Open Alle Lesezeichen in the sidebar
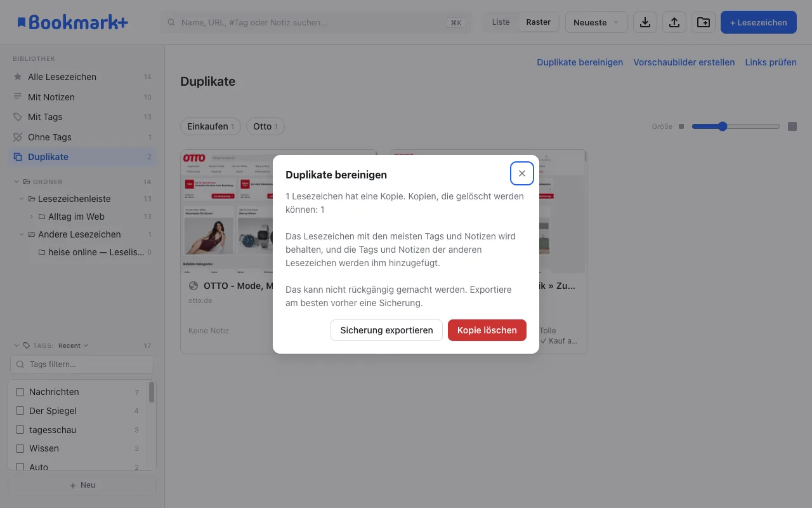Screen dimensions: 812x508 click(82, 77)
